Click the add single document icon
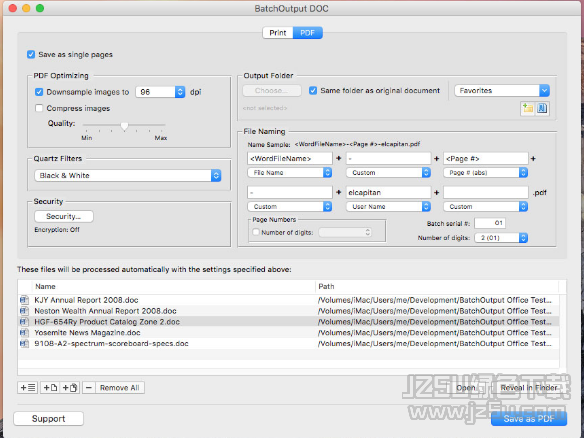 (50, 388)
